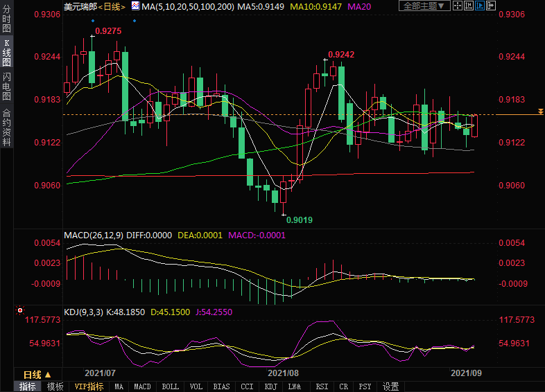Open indicator 设置 in the bottom bar
The width and height of the screenshot is (545, 392).
[391, 386]
